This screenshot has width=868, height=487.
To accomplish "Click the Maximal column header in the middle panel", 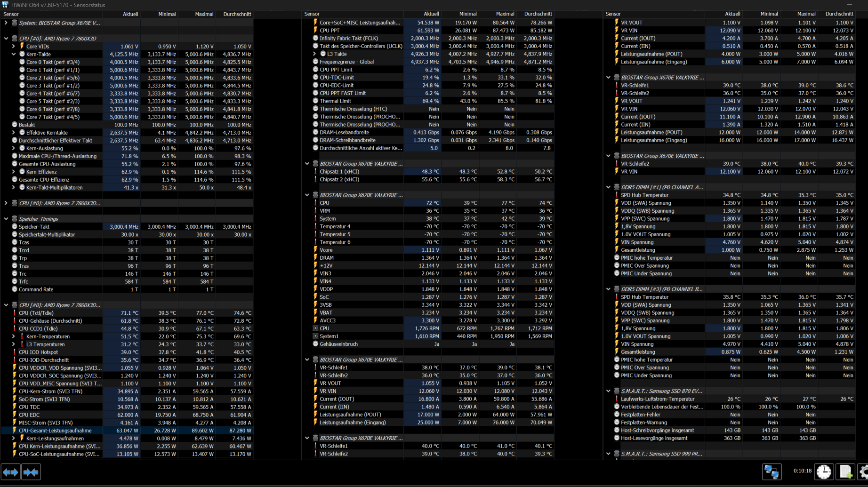I will [x=498, y=14].
